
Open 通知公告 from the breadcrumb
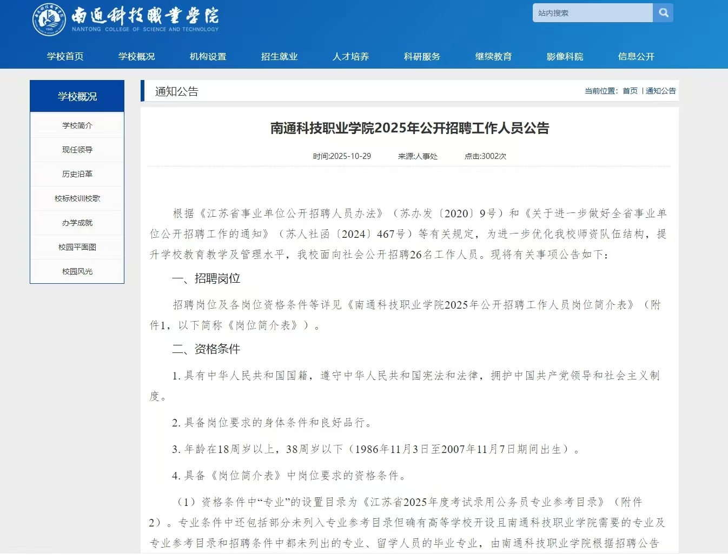coord(660,91)
